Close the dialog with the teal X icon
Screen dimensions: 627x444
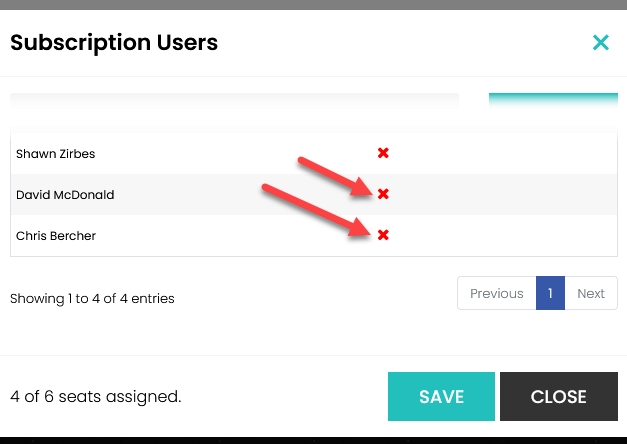(600, 42)
